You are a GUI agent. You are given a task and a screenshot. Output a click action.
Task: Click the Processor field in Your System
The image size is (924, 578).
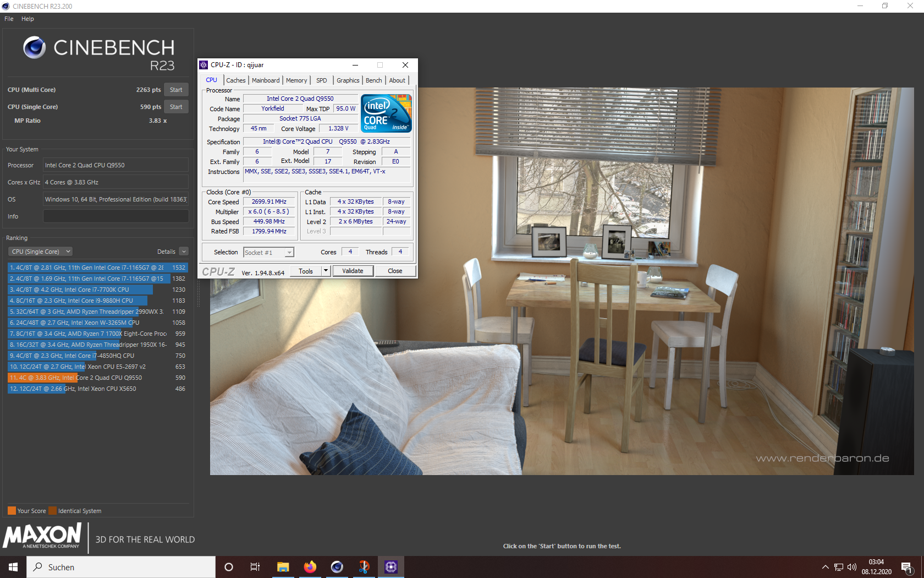pyautogui.click(x=116, y=165)
